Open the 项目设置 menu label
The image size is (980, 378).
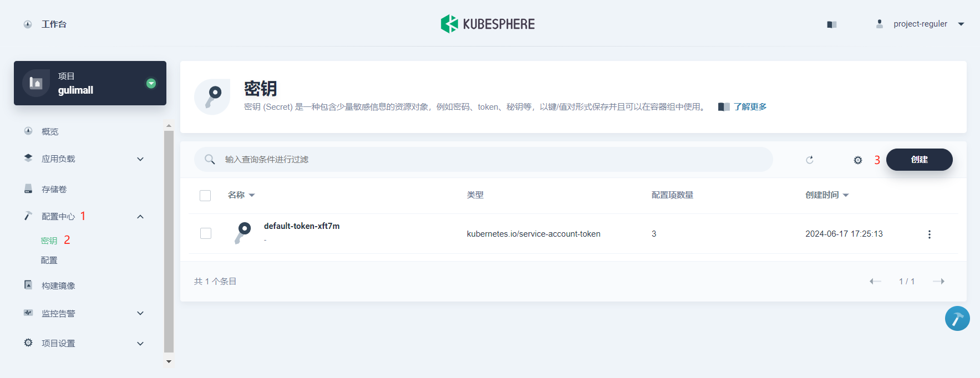point(58,344)
